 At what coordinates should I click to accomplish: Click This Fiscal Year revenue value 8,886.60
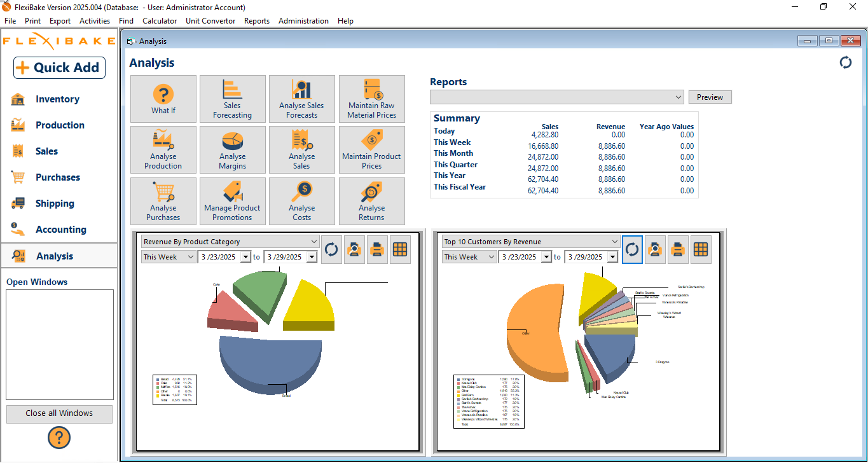[x=611, y=190]
